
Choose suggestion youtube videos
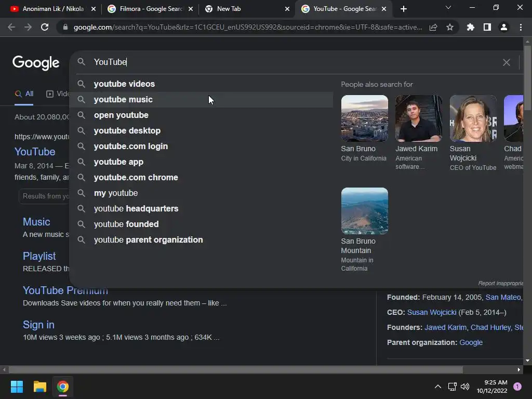(x=201, y=84)
